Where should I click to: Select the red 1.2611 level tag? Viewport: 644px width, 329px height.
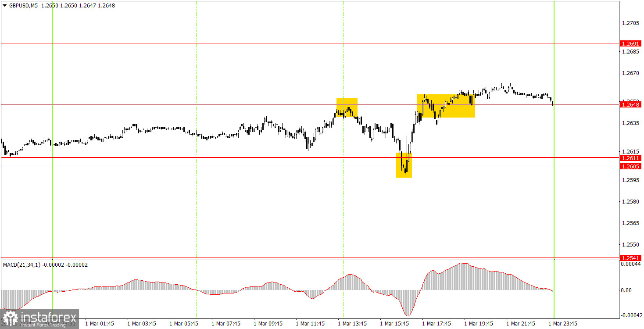630,158
